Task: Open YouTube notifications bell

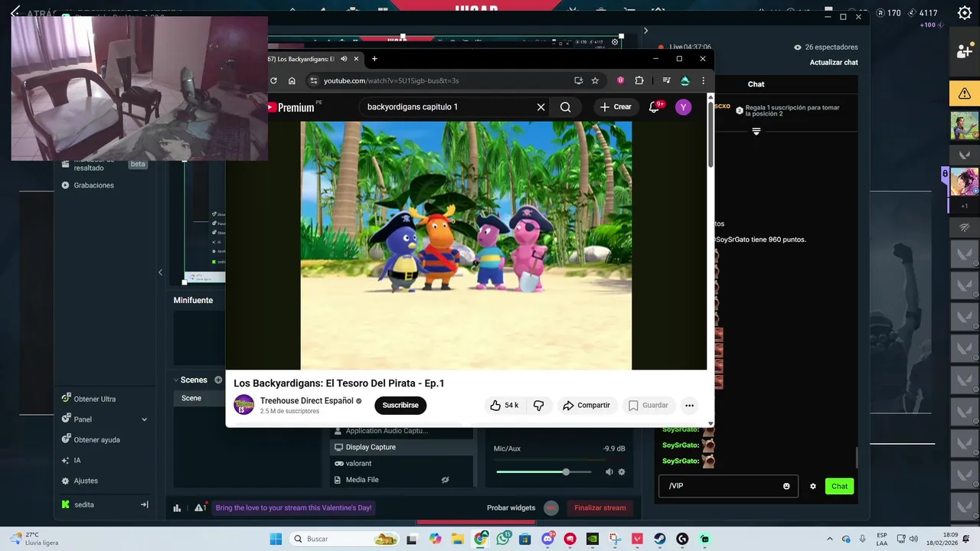Action: (x=654, y=107)
